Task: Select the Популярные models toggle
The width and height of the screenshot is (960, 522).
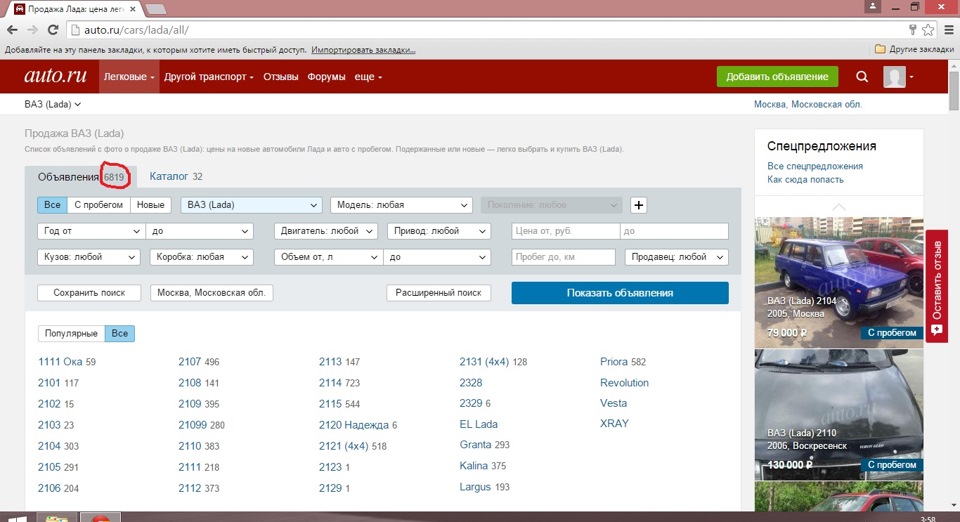Action: 71,334
